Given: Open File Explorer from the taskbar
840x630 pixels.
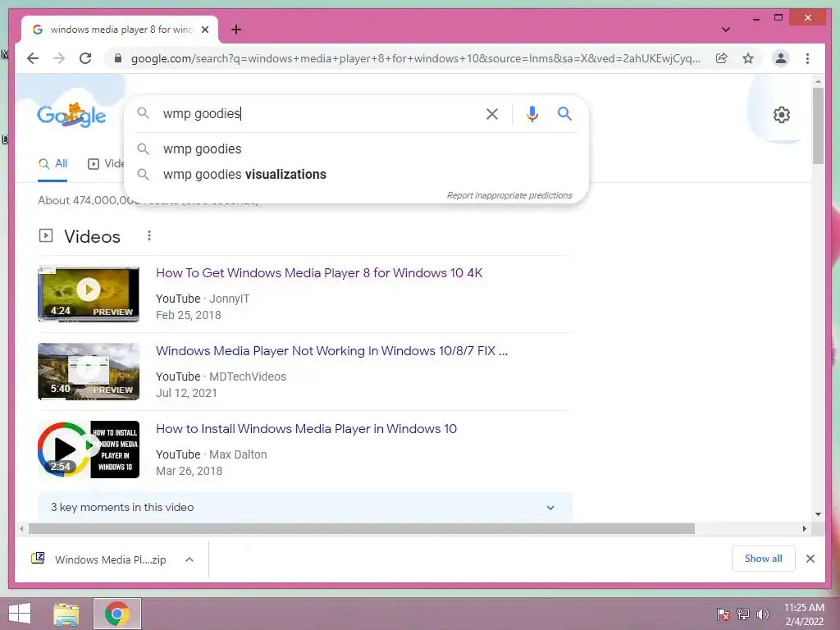Looking at the screenshot, I should tap(66, 614).
